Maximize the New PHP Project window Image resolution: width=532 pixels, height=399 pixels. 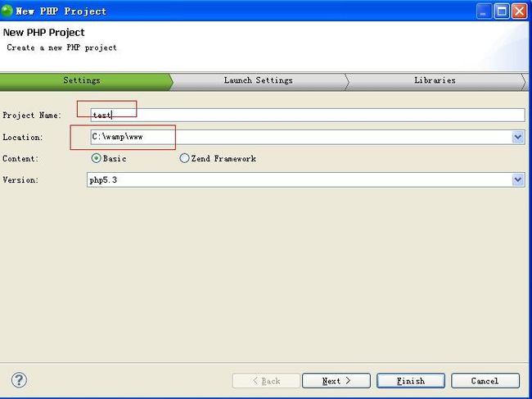pos(502,11)
